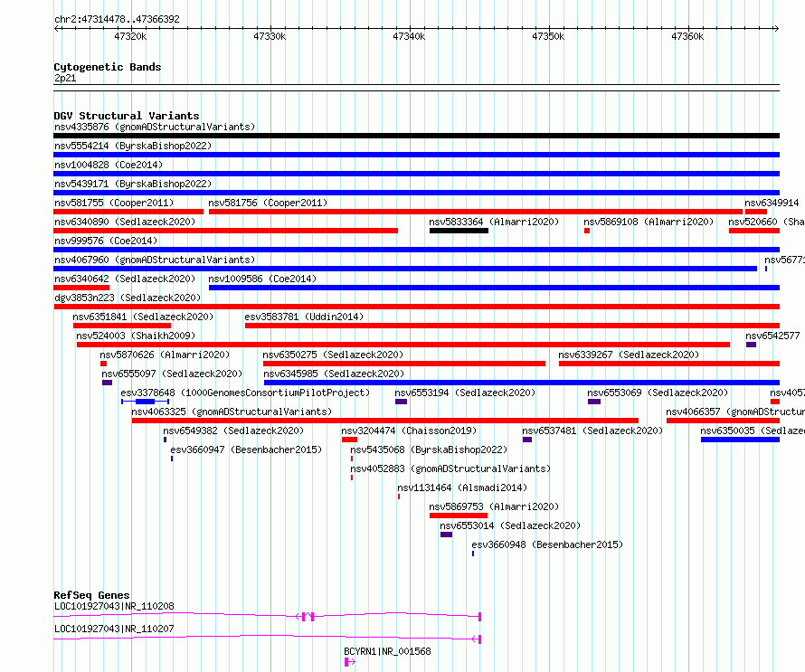Click the 2p21 cytogenetic band label
The height and width of the screenshot is (672, 805).
click(x=65, y=79)
